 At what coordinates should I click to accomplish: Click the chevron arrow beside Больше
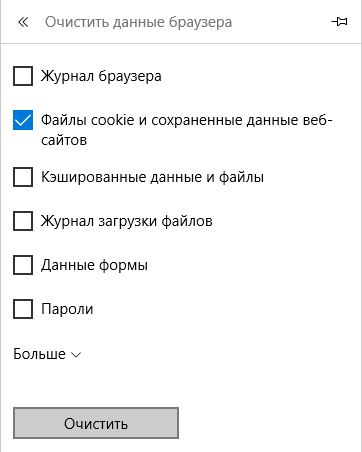click(x=76, y=355)
